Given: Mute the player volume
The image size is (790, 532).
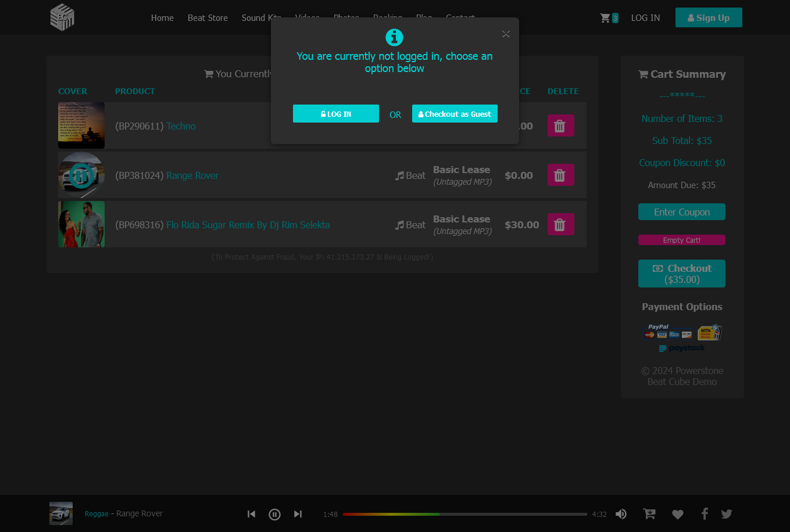Looking at the screenshot, I should [x=621, y=514].
